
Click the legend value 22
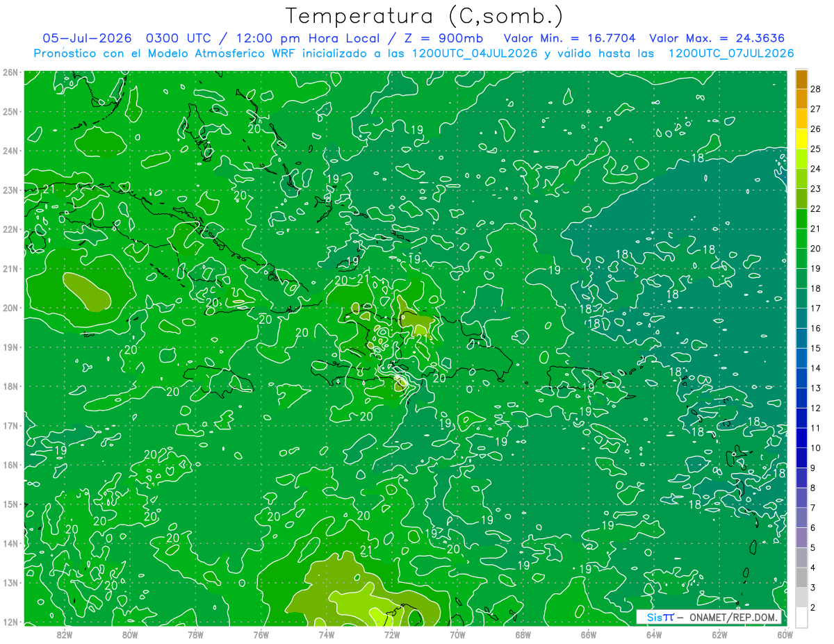tap(816, 208)
